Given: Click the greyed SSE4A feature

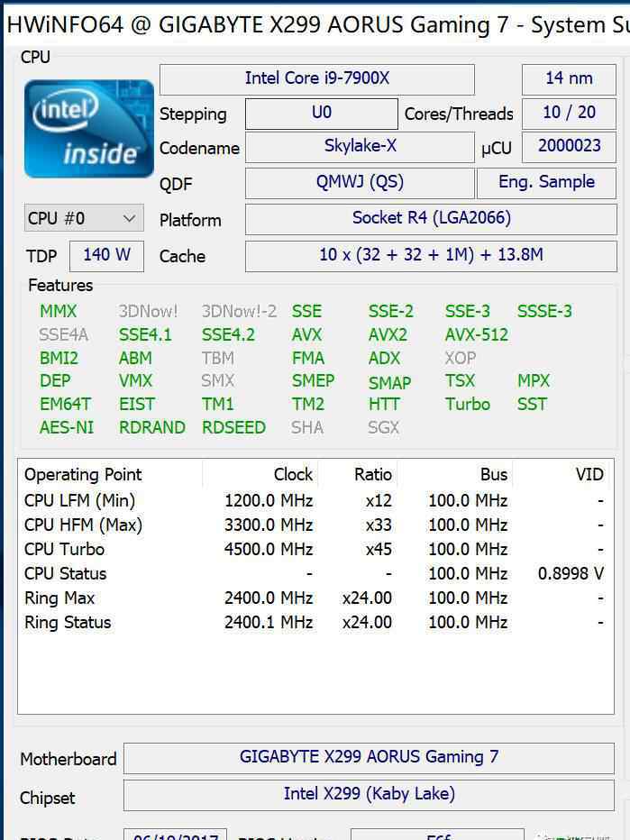Looking at the screenshot, I should 63,334.
